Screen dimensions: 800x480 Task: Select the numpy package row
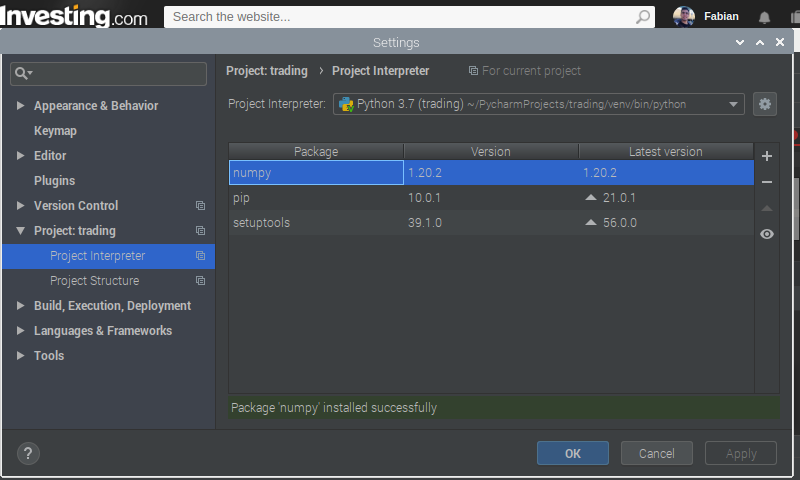pos(491,172)
